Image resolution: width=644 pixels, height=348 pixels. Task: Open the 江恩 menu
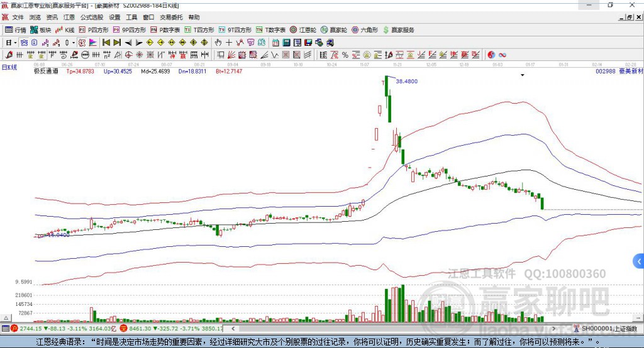pos(69,17)
